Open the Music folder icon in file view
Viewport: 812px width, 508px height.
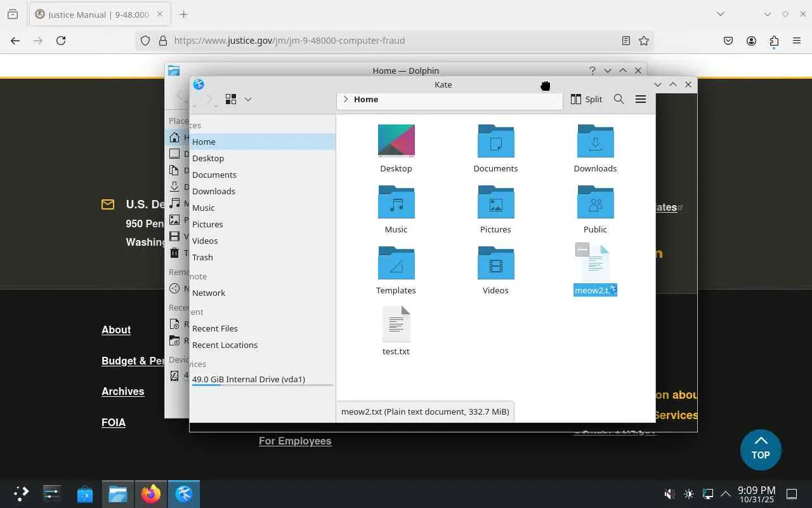[x=396, y=201]
